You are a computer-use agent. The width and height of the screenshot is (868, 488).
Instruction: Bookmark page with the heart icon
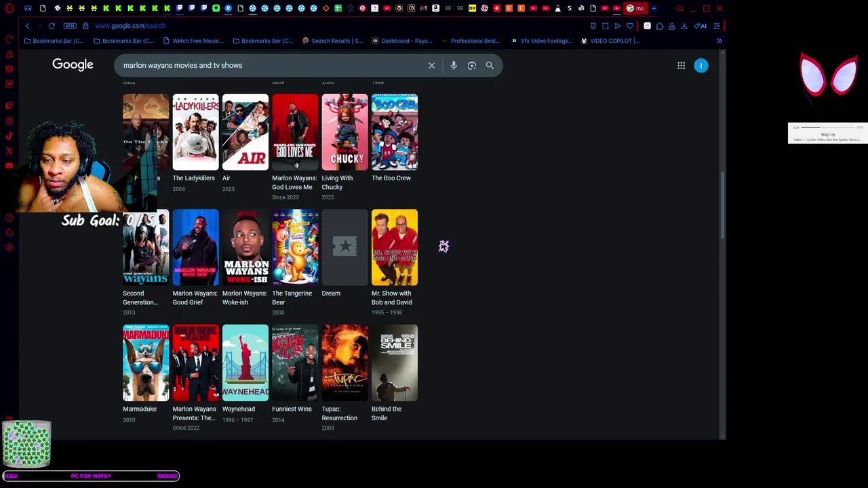[x=630, y=26]
